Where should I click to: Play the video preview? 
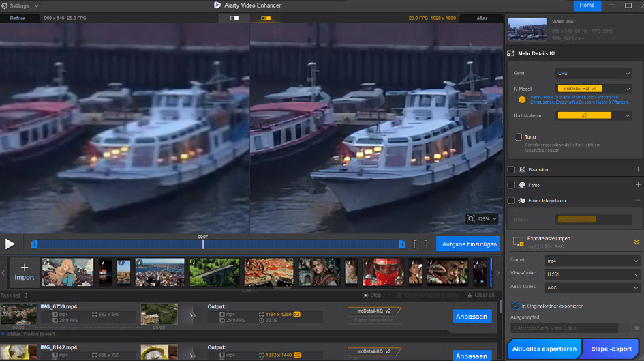[10, 244]
